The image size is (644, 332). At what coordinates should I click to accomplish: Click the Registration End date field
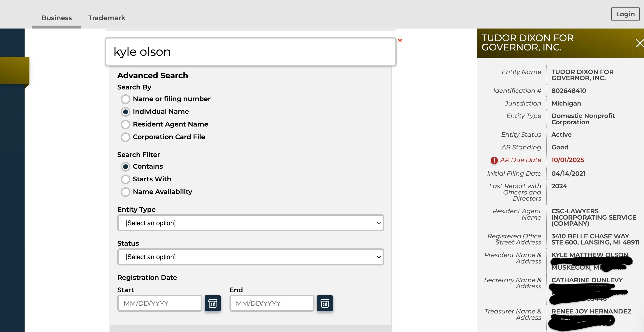[x=272, y=303]
